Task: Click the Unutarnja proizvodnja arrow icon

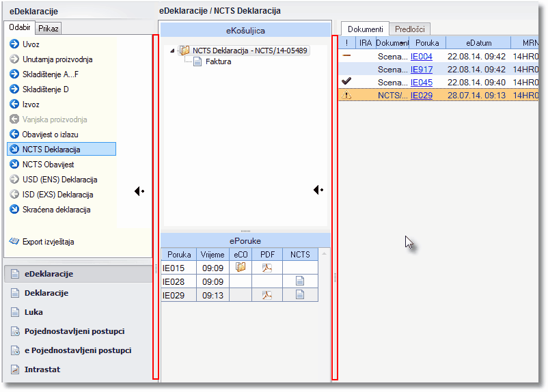Action: [14, 59]
